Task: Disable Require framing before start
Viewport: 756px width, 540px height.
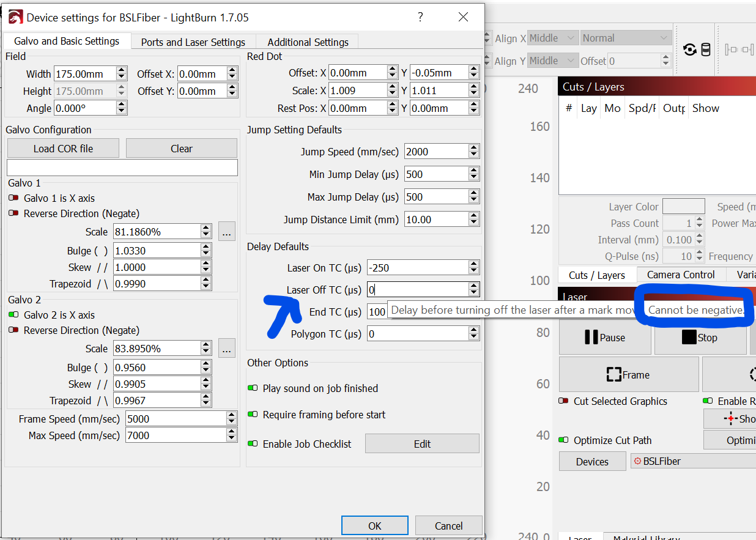Action: click(253, 415)
